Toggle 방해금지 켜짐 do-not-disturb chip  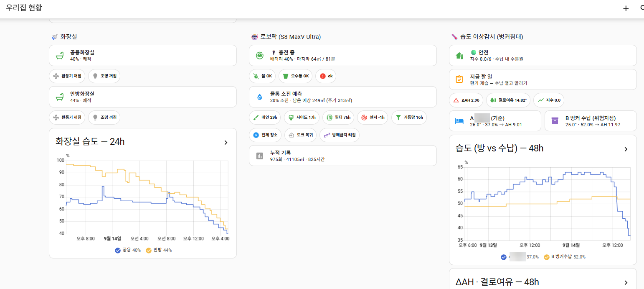[x=340, y=135]
